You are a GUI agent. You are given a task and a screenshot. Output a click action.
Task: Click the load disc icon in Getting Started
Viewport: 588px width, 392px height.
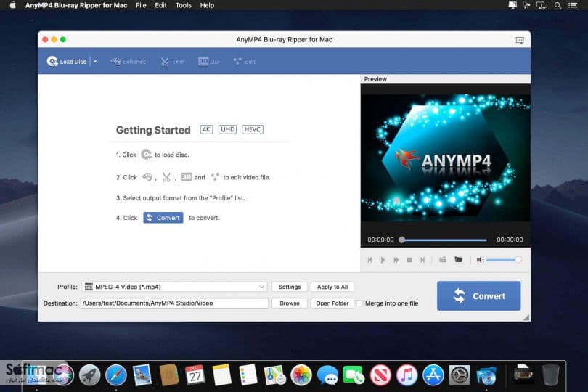click(146, 155)
